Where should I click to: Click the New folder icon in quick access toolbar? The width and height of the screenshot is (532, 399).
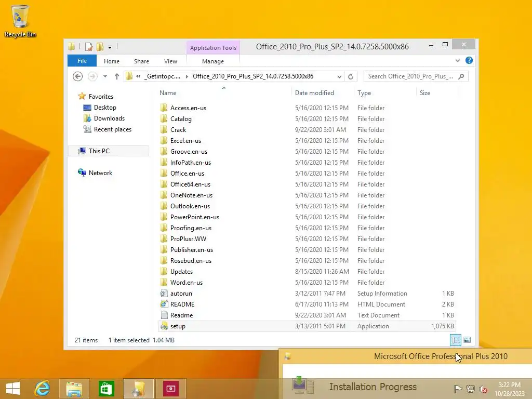coord(100,46)
